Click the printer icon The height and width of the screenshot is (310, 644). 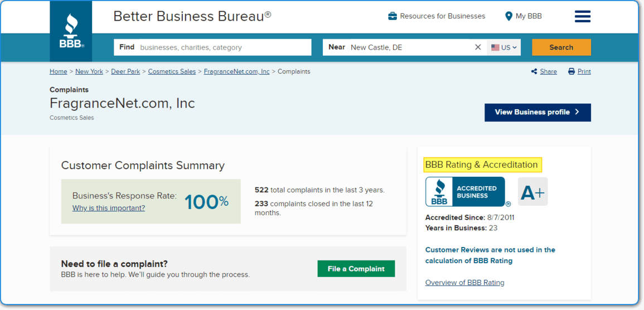(572, 71)
